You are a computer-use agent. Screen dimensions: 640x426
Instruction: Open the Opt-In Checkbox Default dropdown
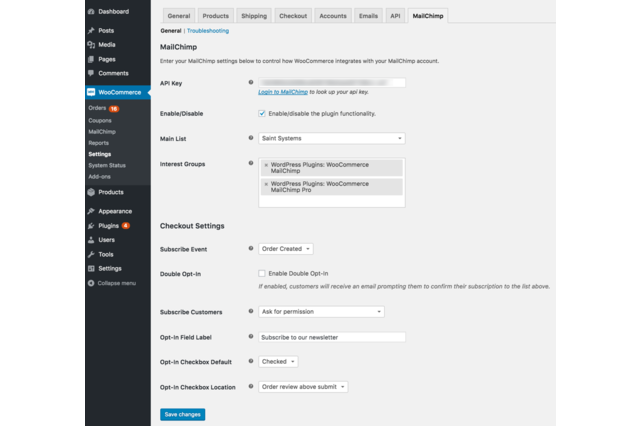point(278,362)
